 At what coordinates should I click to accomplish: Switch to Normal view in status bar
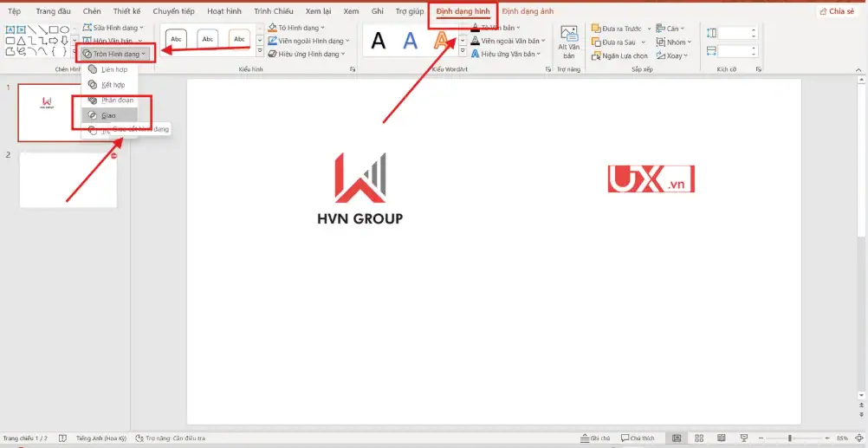coord(677,438)
